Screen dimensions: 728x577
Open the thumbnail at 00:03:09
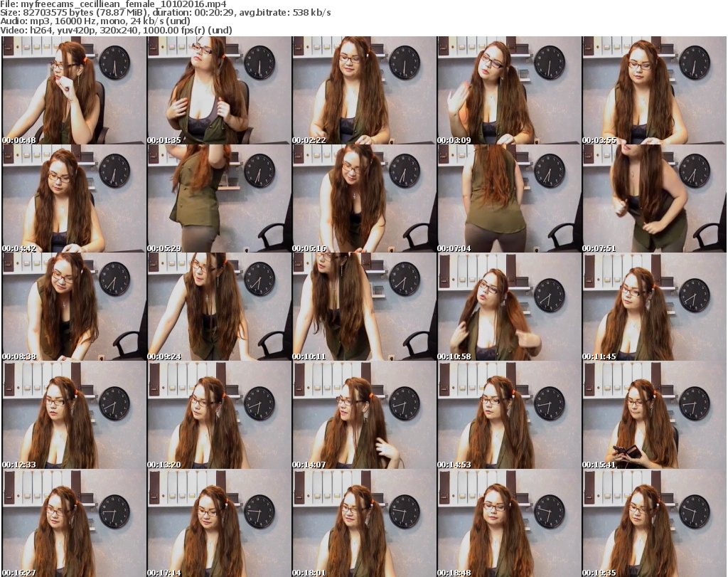tap(509, 90)
